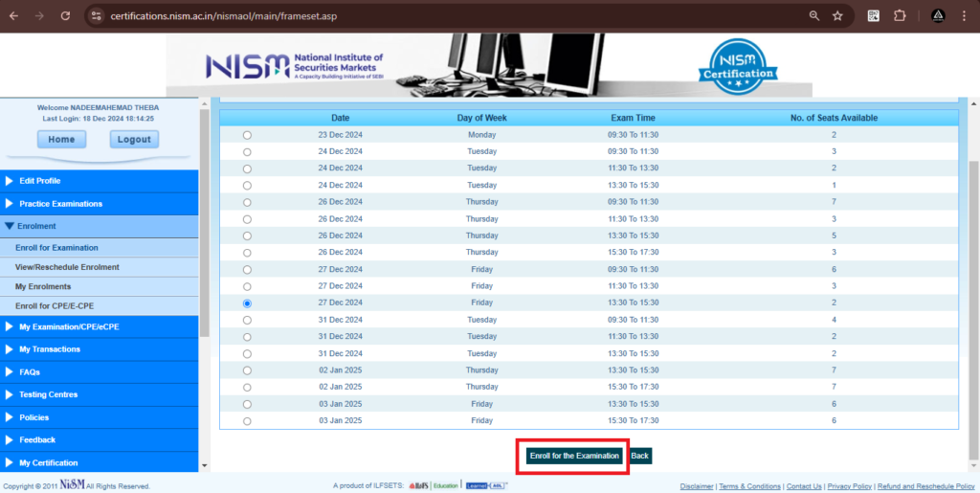Click the zoom magnifier icon in address bar
Viewport: 980px width, 493px height.
point(813,16)
